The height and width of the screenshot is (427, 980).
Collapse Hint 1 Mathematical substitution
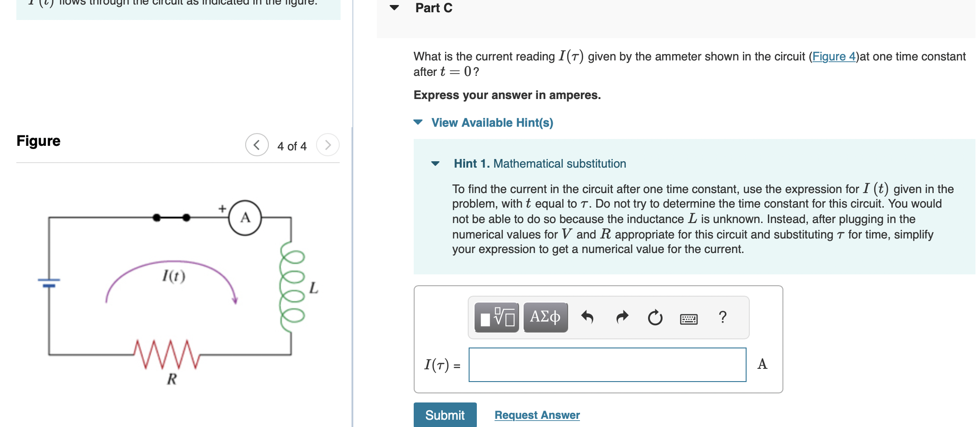435,164
